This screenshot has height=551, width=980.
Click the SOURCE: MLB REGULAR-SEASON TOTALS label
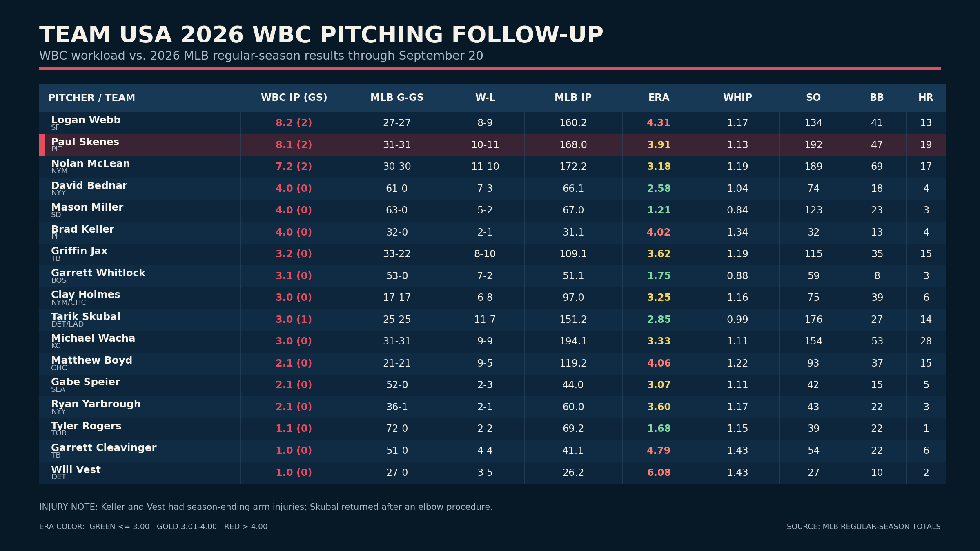pos(864,527)
